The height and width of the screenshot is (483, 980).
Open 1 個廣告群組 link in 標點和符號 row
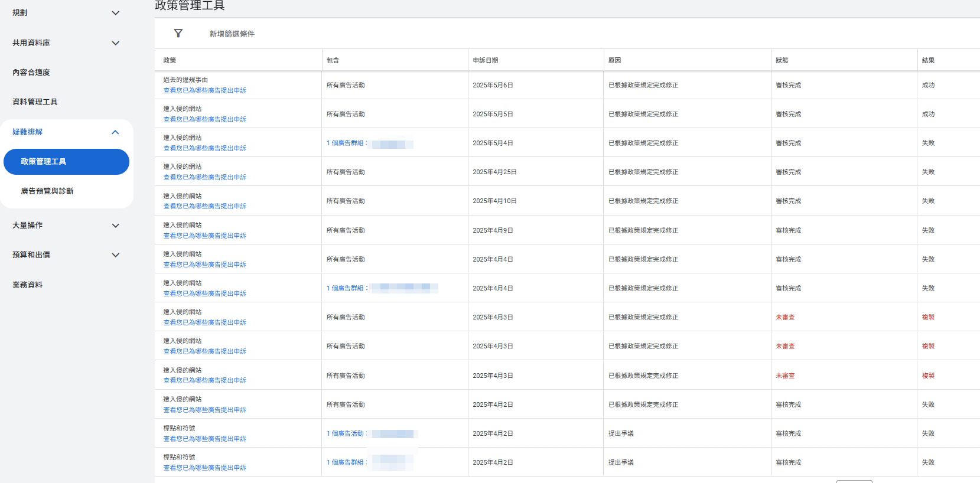pos(346,462)
